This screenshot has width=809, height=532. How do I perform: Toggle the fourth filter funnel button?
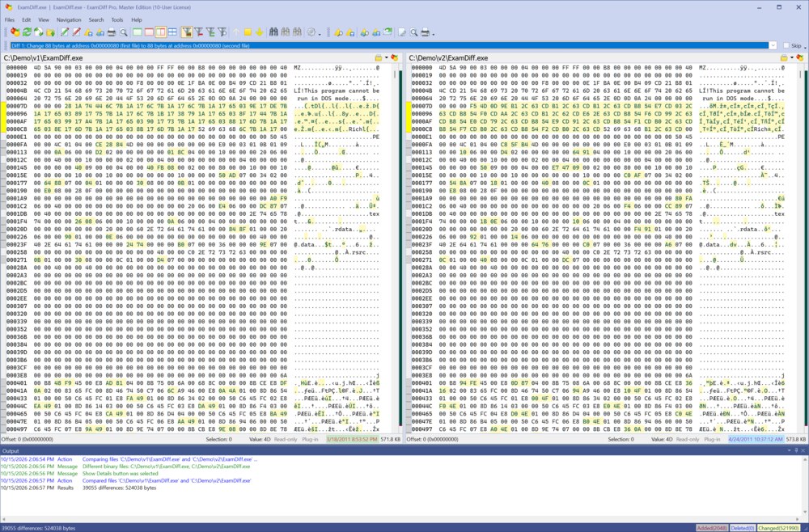222,32
